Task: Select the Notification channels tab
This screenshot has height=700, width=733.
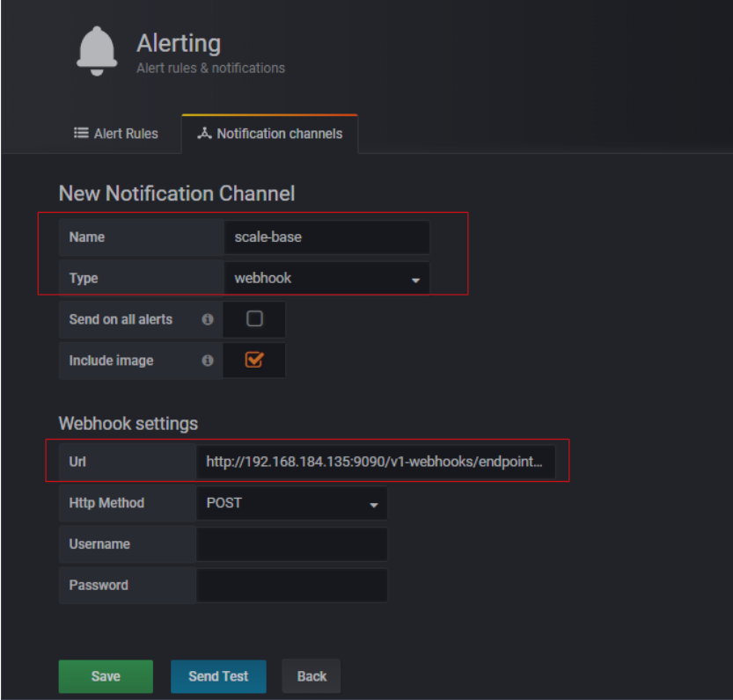Action: [x=270, y=134]
